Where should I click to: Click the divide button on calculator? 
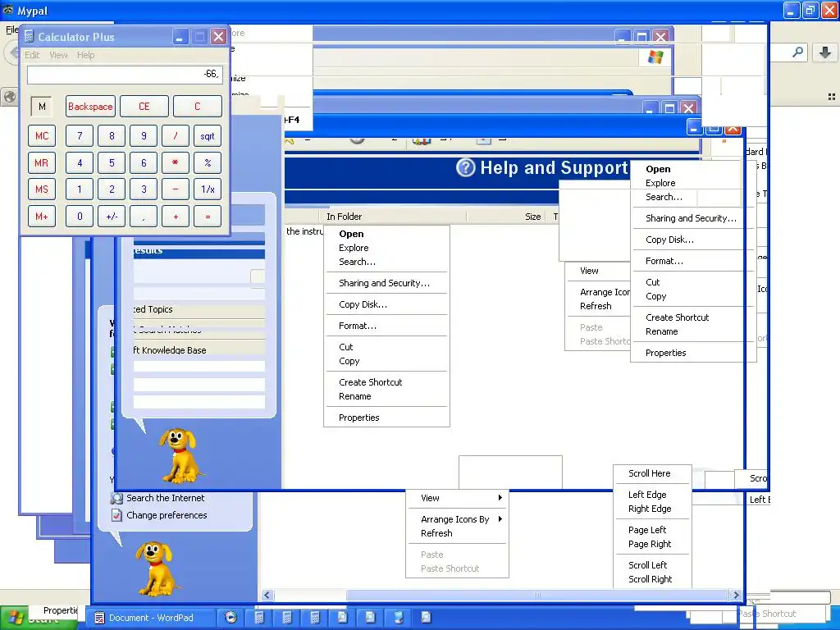[x=176, y=136]
